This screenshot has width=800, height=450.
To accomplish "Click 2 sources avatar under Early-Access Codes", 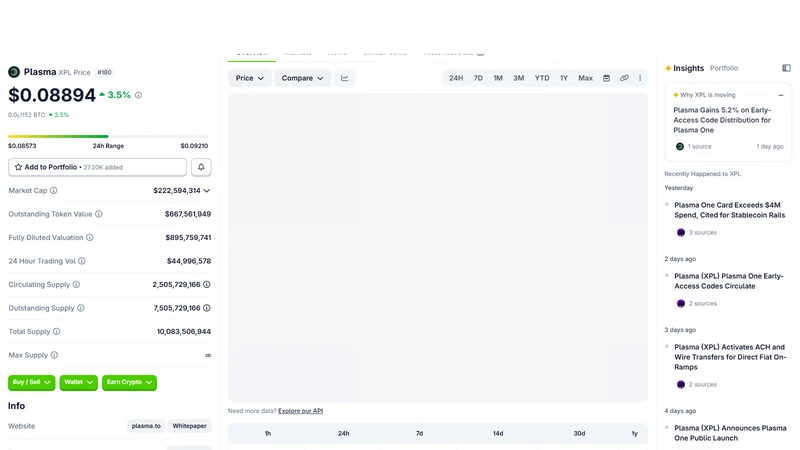I will coord(681,303).
